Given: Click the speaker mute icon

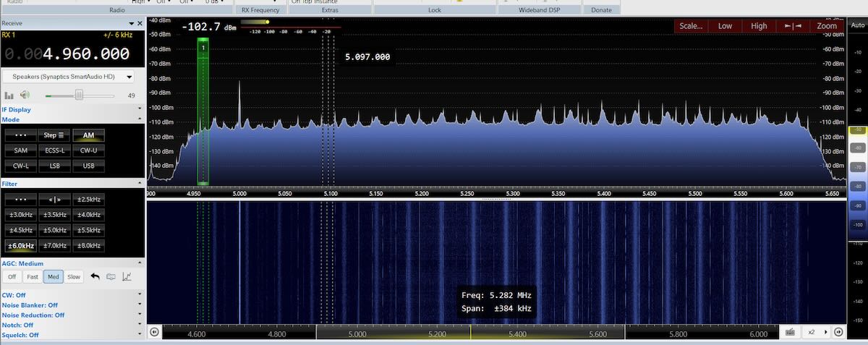Looking at the screenshot, I should point(25,95).
